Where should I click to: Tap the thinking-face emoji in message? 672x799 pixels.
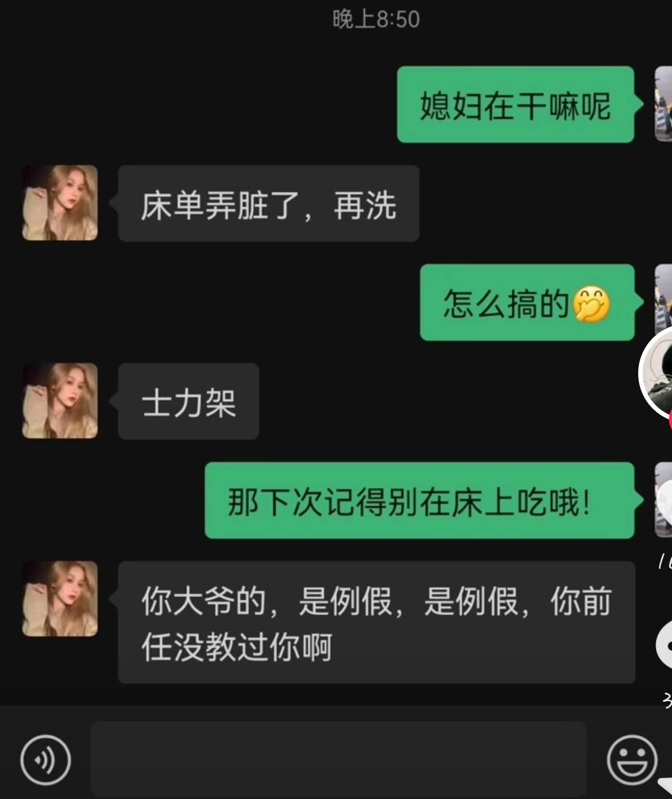591,304
